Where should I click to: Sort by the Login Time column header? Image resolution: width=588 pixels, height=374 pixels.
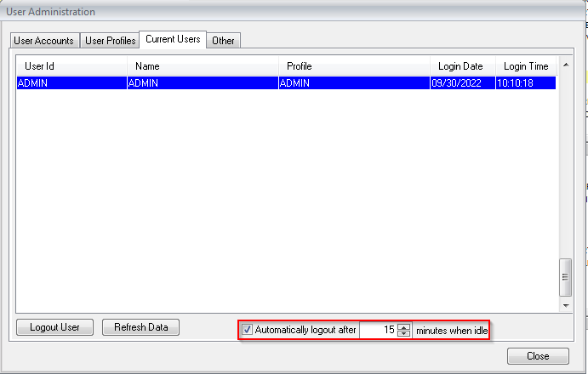tap(526, 66)
